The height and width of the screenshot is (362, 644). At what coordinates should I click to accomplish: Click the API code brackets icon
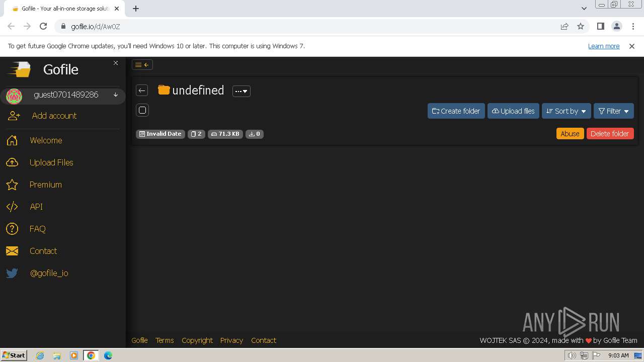[12, 207]
